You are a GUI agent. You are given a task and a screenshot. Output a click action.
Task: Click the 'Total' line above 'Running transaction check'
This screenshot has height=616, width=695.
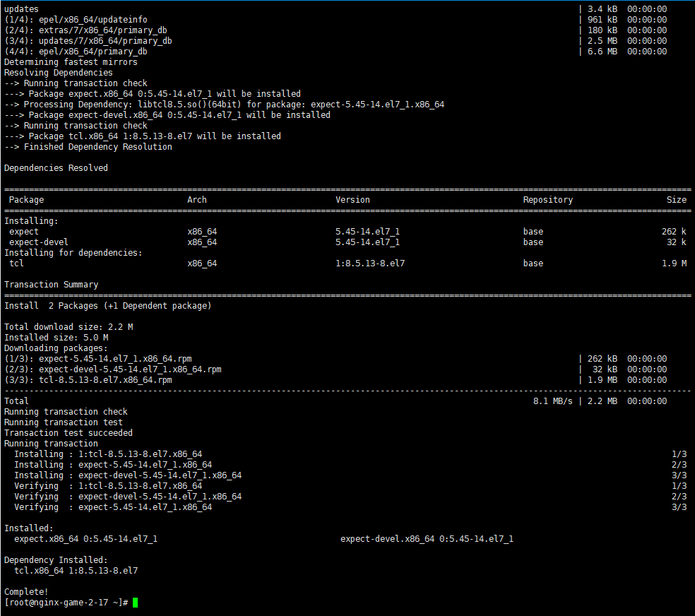coord(16,401)
